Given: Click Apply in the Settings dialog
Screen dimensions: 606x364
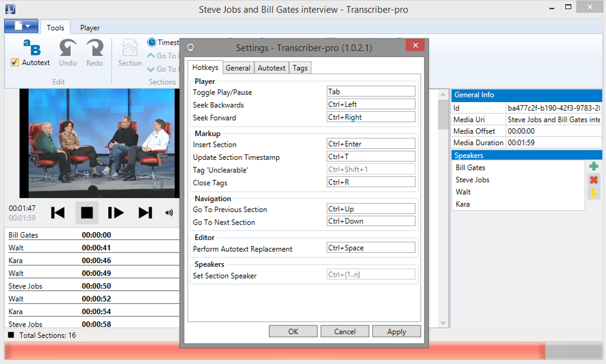Looking at the screenshot, I should (396, 331).
